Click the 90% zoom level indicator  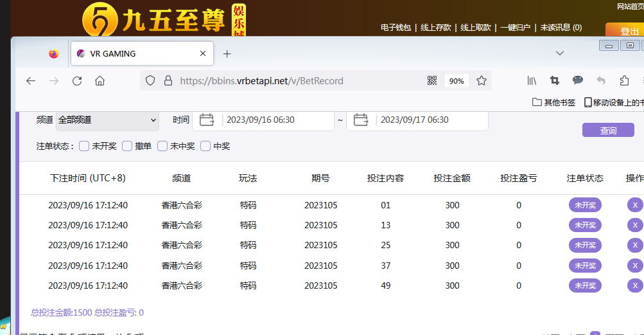(x=457, y=81)
